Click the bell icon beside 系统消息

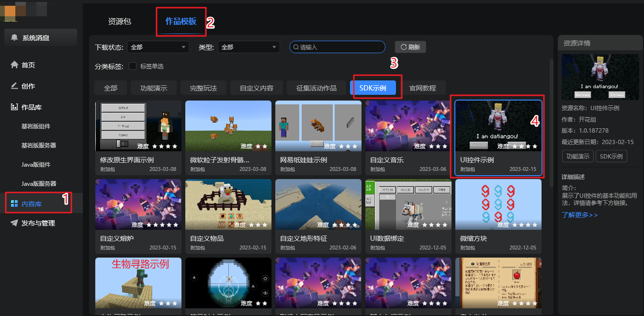click(x=15, y=38)
